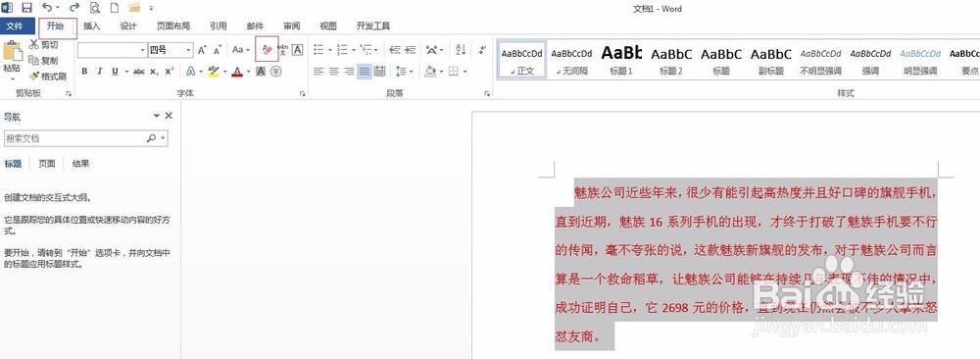Apply the 副标题 subtitle style
Screen dimensions: 980x359
(x=771, y=60)
